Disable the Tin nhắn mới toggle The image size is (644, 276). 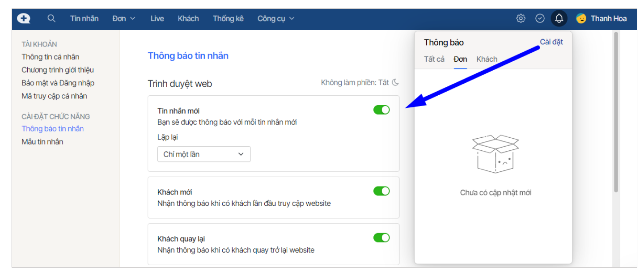381,110
